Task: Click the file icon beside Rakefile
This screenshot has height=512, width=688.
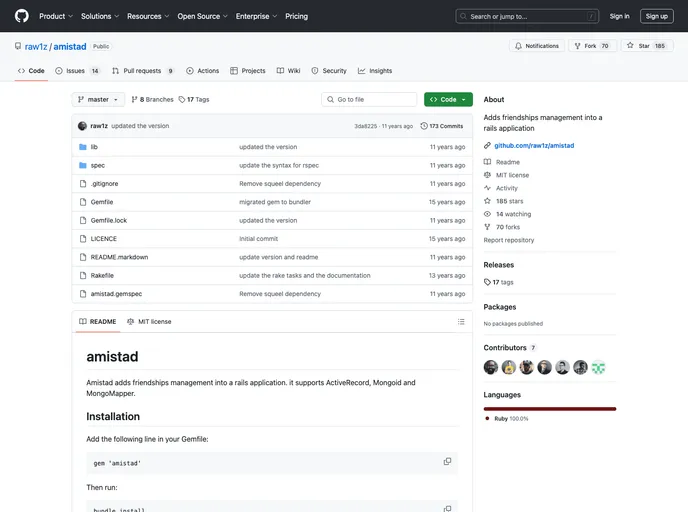Action: (x=83, y=276)
